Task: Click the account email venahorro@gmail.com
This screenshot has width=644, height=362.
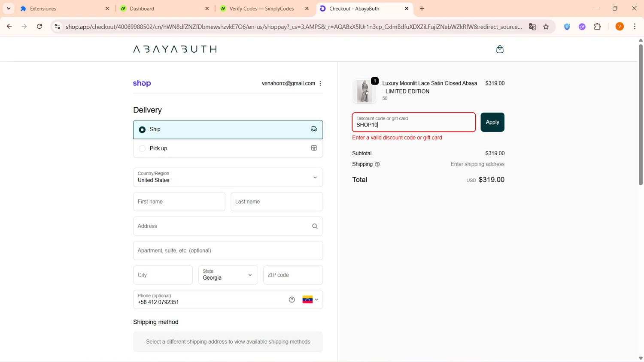Action: tap(289, 84)
